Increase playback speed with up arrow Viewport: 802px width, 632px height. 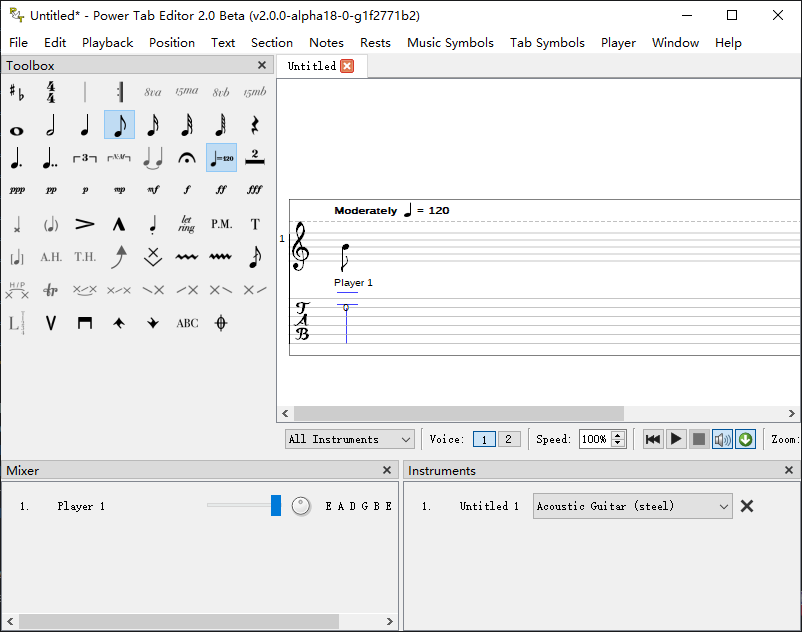coord(618,435)
